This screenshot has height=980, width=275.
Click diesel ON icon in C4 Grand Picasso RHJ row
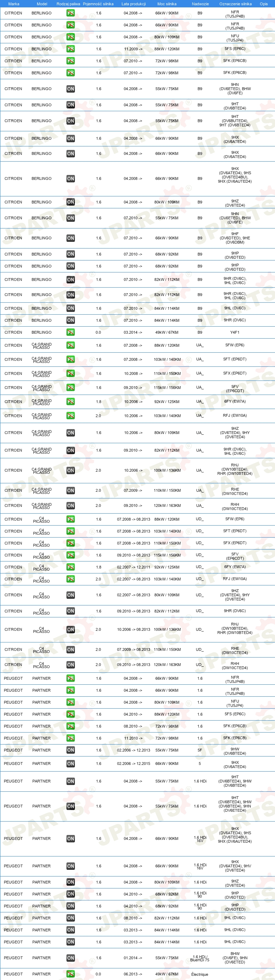(x=70, y=470)
